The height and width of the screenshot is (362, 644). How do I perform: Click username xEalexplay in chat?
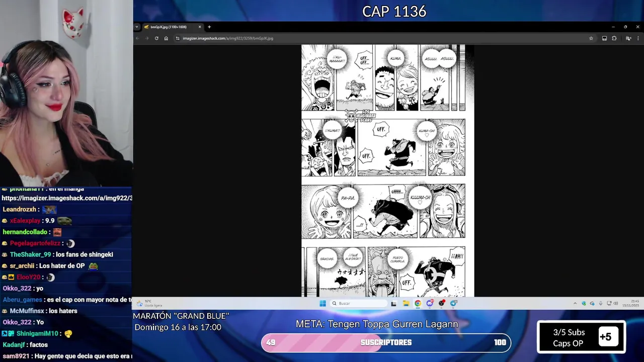pos(25,221)
